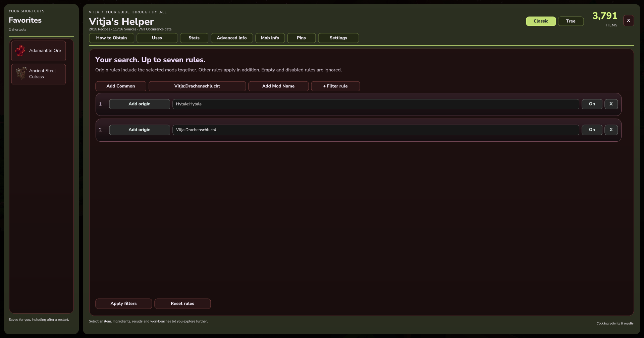Go to the Advanced Info tab
The width and height of the screenshot is (644, 338).
click(x=232, y=38)
